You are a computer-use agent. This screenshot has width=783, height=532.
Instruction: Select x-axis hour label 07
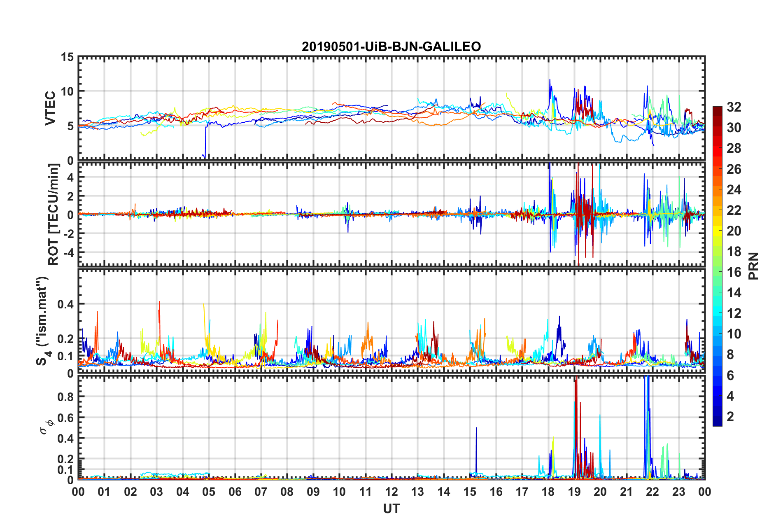[x=261, y=492]
